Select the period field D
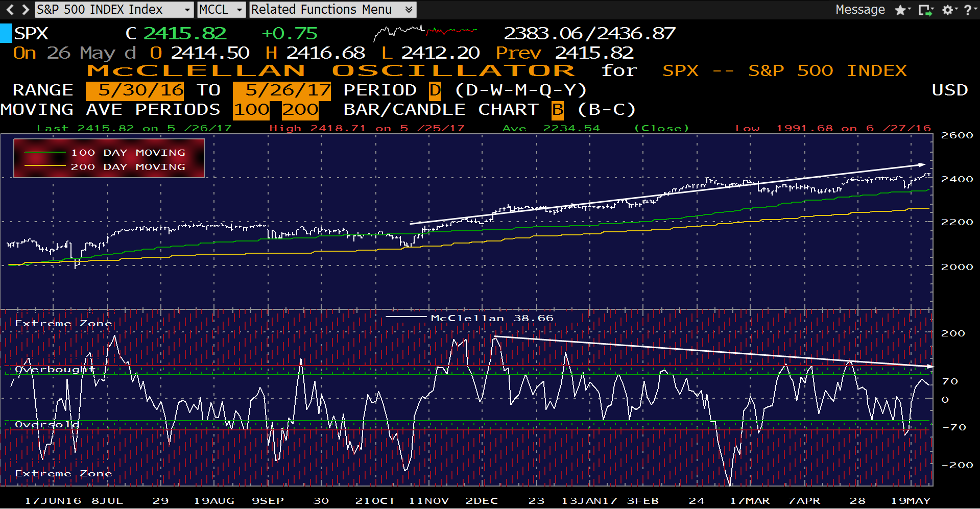 (x=435, y=90)
